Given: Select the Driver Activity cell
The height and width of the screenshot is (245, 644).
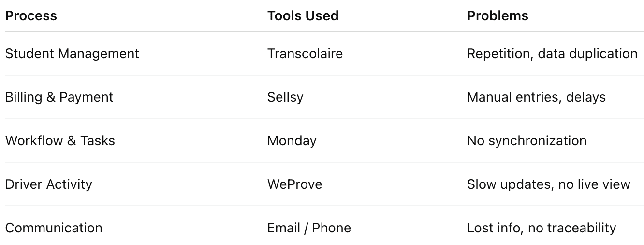Looking at the screenshot, I should tap(48, 184).
